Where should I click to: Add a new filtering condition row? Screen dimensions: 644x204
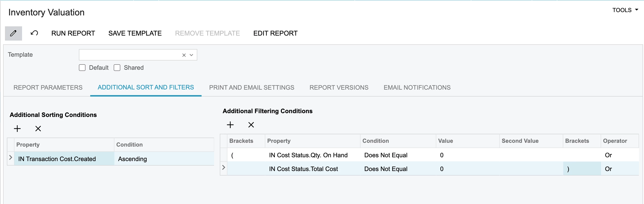pyautogui.click(x=230, y=125)
